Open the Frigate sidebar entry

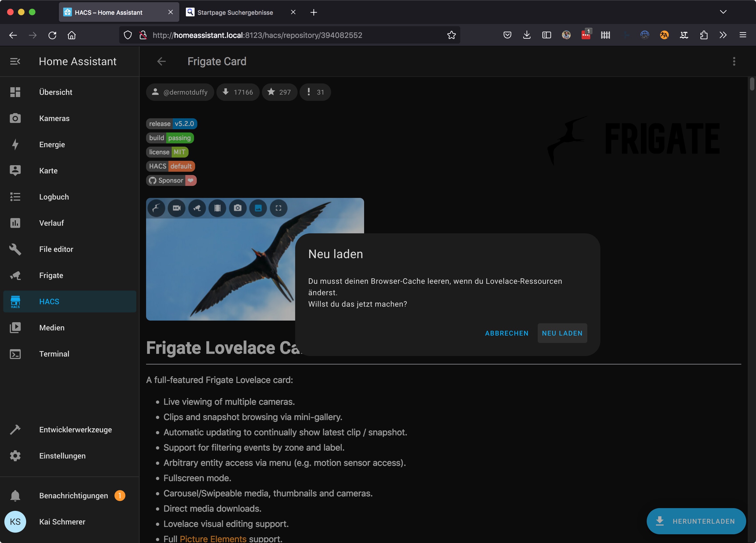coord(51,275)
